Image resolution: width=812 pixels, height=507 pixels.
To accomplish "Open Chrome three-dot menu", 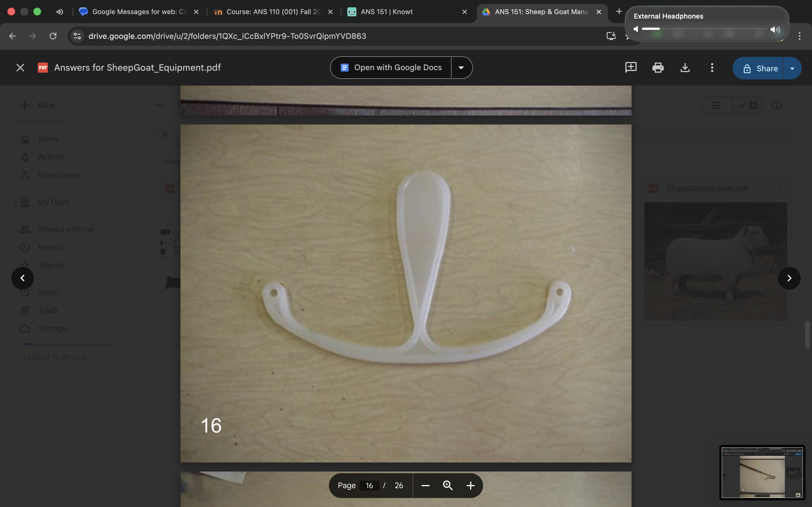I will [800, 36].
